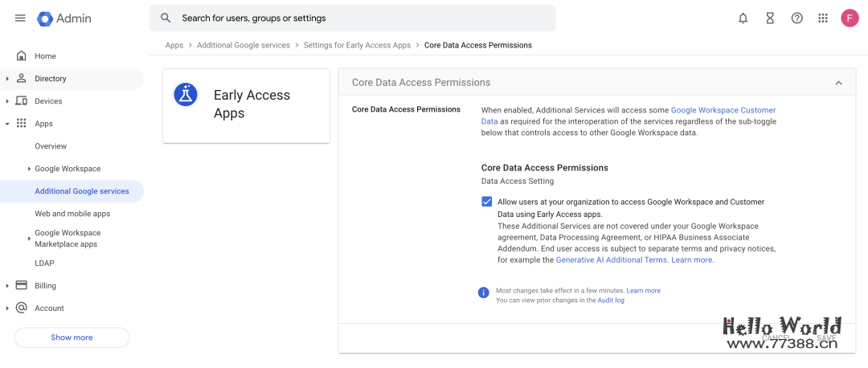868x368 pixels.
Task: Click the Early Access Apps card
Action: 247,106
